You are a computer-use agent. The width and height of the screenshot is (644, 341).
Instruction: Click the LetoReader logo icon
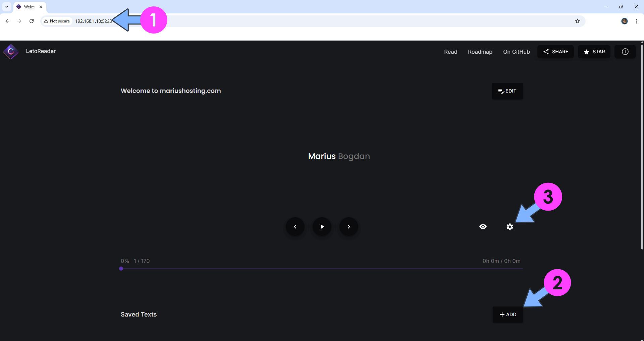(x=11, y=52)
